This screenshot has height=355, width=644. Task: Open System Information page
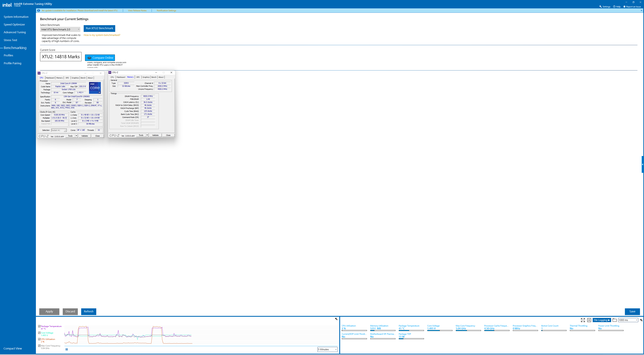(x=16, y=17)
